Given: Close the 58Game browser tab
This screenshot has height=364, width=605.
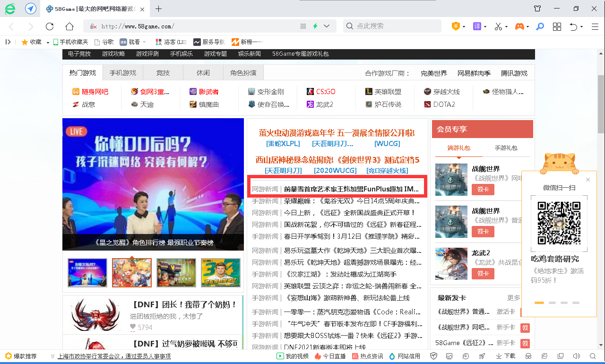Looking at the screenshot, I should (143, 9).
